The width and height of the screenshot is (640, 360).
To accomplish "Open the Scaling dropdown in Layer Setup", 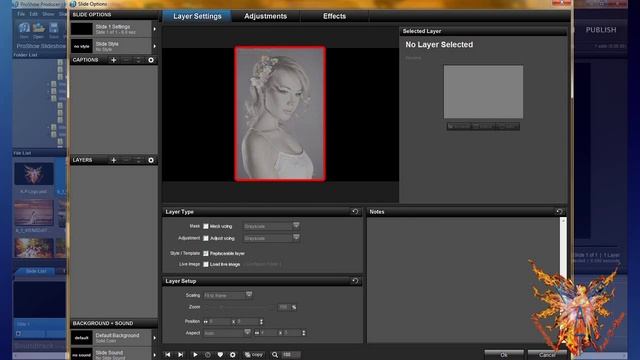I will point(228,295).
